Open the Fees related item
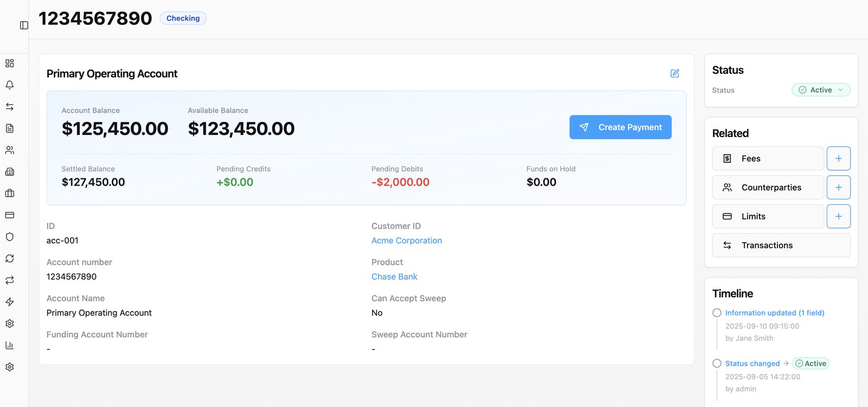 (x=768, y=159)
